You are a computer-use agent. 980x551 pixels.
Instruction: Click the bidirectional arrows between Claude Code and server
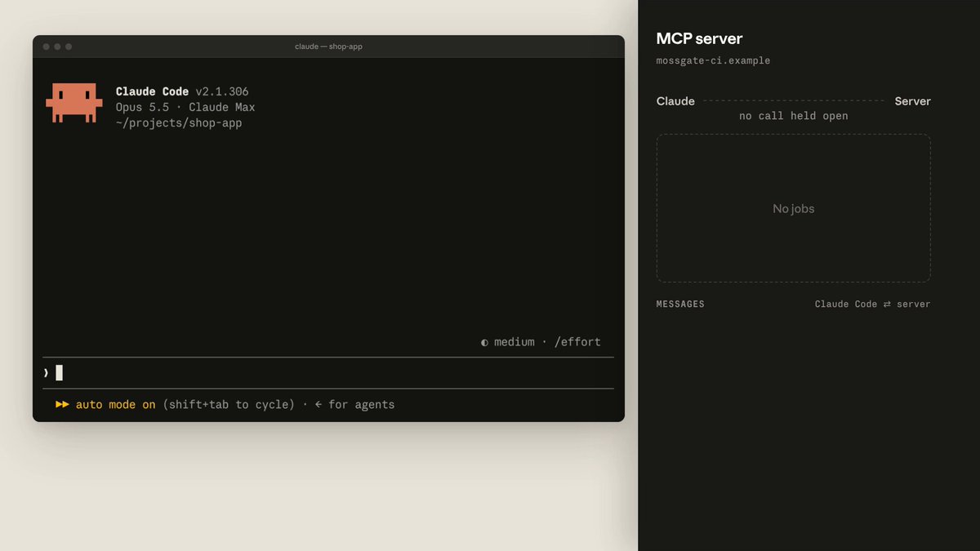click(x=887, y=304)
